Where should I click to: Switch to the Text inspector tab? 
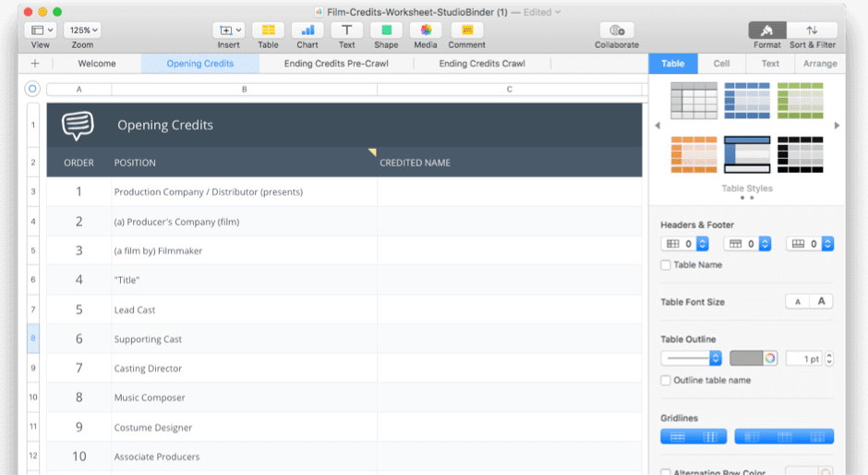pos(770,63)
